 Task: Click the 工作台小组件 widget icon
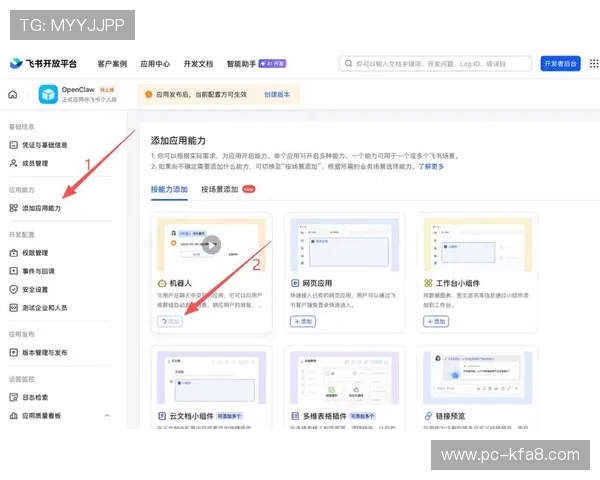(428, 283)
